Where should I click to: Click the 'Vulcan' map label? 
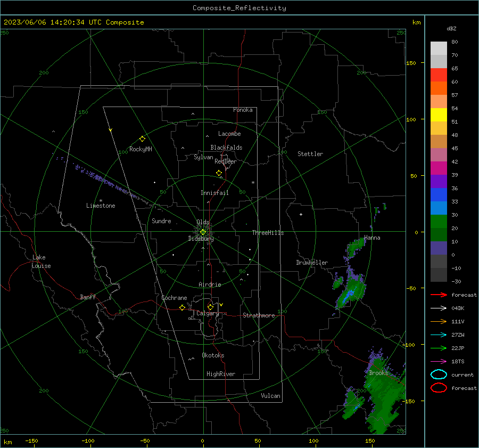[x=270, y=396]
